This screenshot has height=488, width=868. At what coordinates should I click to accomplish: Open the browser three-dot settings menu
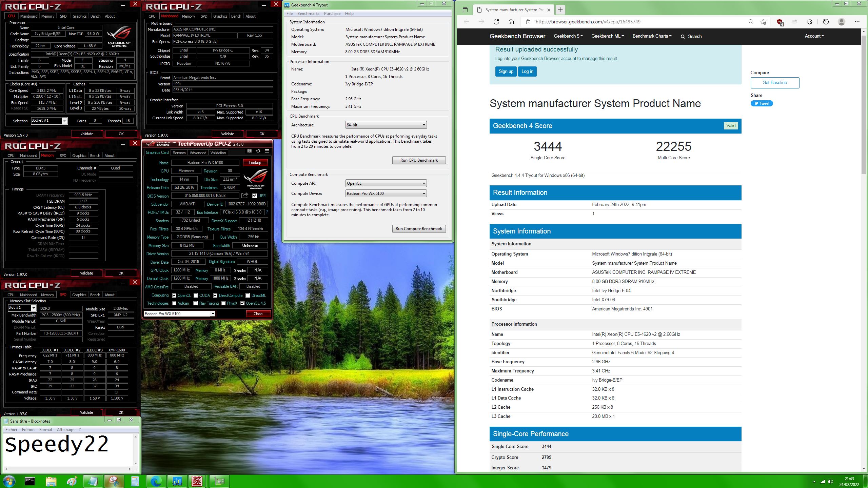857,22
